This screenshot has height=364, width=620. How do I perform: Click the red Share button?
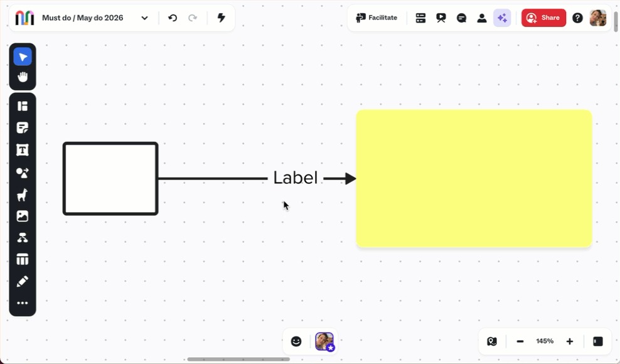pyautogui.click(x=543, y=18)
